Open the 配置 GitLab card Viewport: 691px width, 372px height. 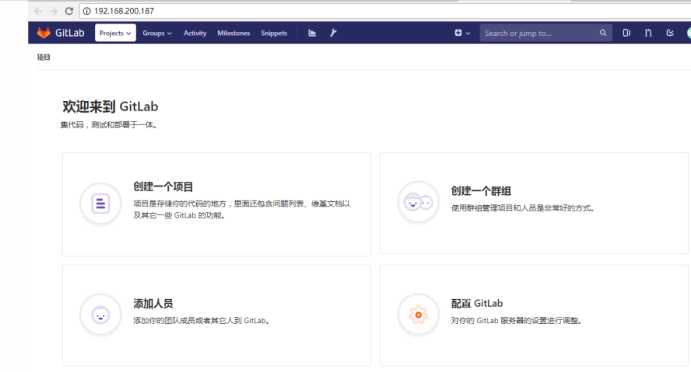pos(534,315)
